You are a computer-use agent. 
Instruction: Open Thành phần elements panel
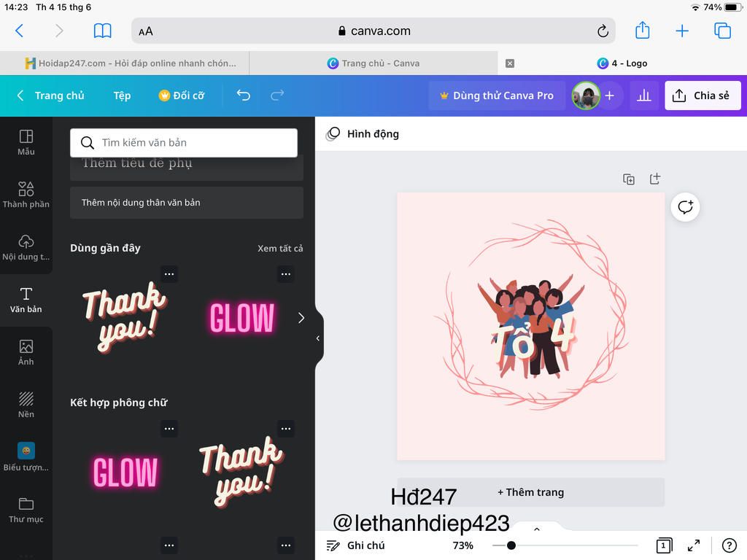26,195
